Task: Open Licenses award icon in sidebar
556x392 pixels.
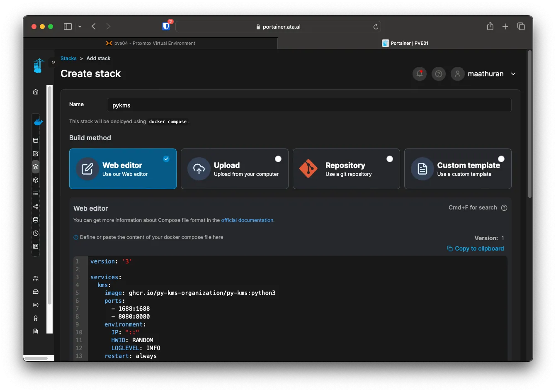Action: pos(36,318)
